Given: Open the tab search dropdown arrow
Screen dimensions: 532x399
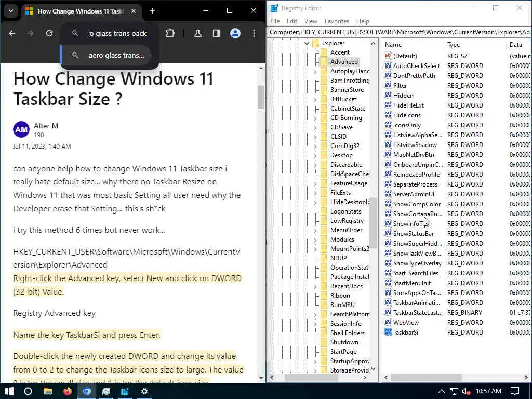Looking at the screenshot, I should pyautogui.click(x=11, y=11).
